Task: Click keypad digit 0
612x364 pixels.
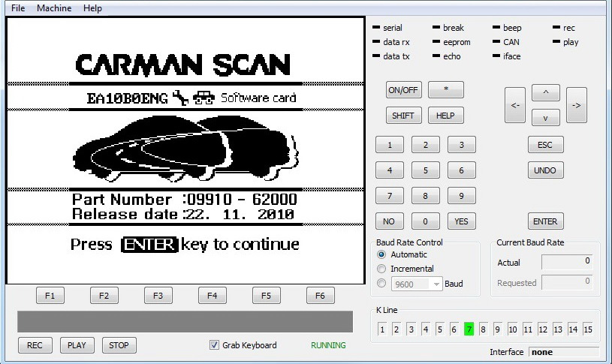Action: pyautogui.click(x=426, y=221)
